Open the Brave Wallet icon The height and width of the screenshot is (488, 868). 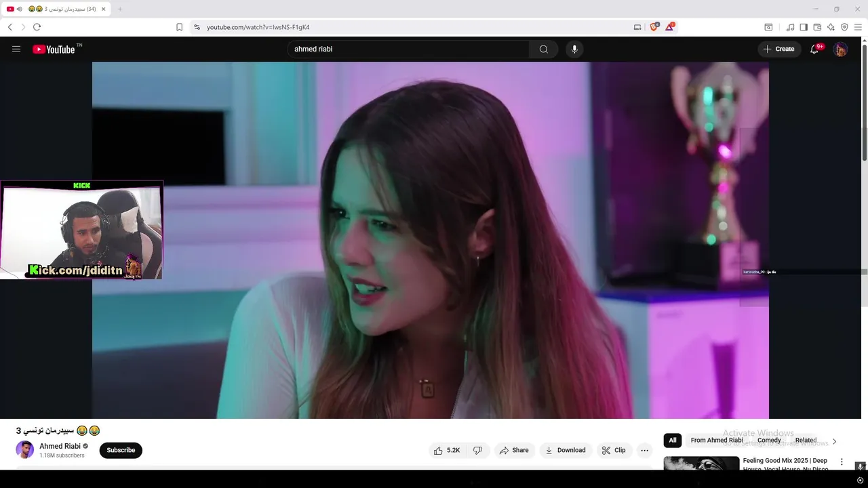coord(817,27)
